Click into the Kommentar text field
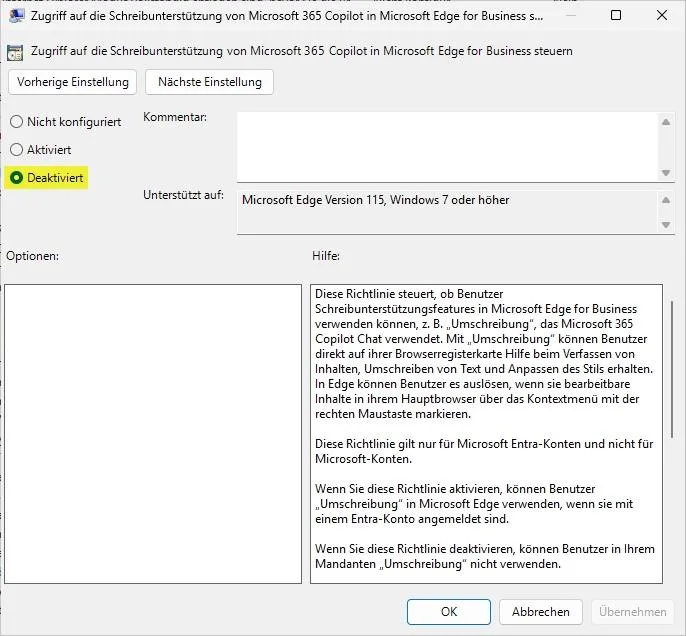The image size is (686, 636). [x=446, y=146]
